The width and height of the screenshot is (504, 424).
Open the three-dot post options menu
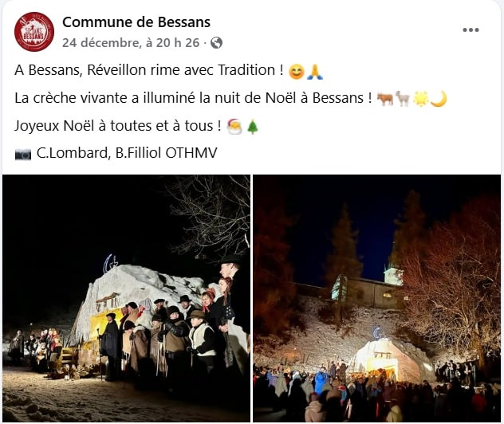[471, 29]
